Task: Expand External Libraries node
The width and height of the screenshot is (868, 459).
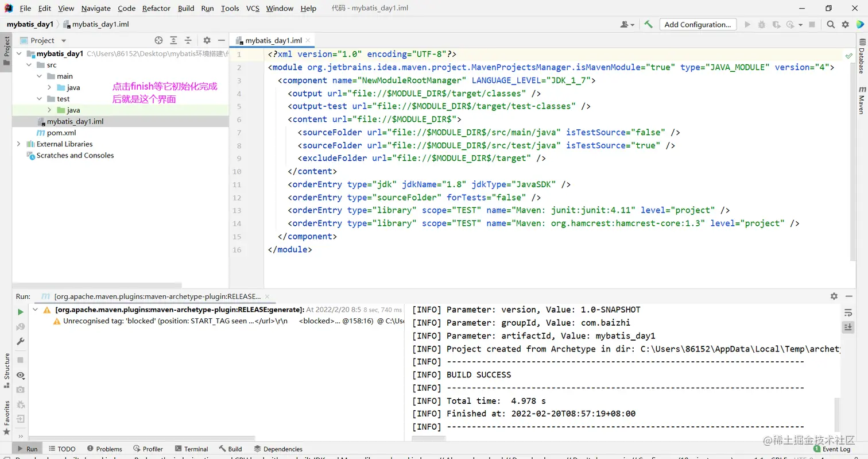Action: tap(20, 144)
